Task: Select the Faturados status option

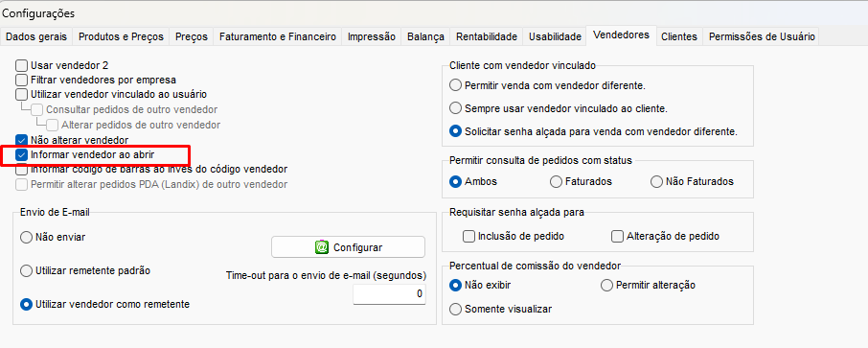Action: (x=556, y=181)
